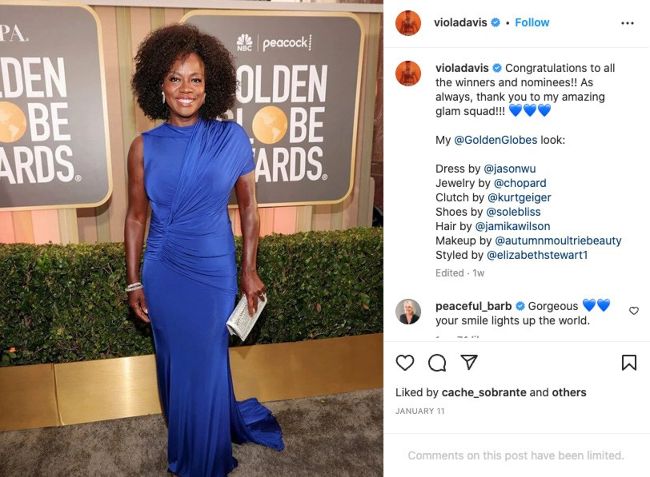Share post via paper plane icon

[x=469, y=362]
